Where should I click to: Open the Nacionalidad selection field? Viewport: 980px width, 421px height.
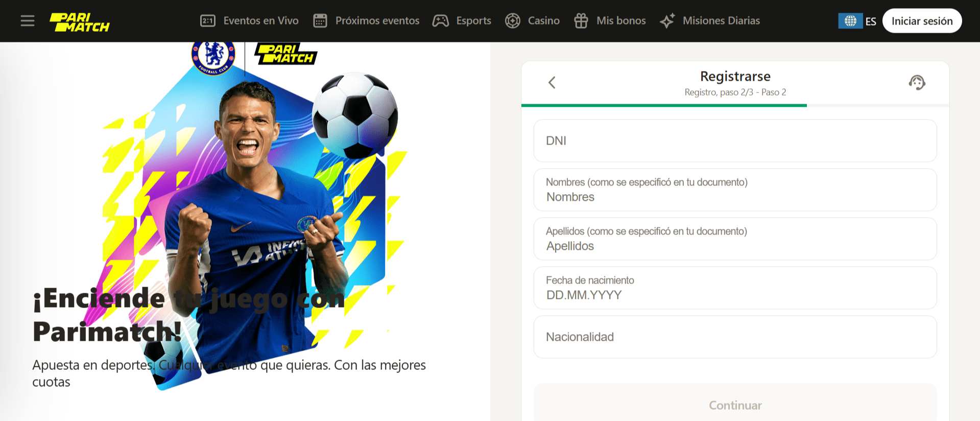point(735,337)
